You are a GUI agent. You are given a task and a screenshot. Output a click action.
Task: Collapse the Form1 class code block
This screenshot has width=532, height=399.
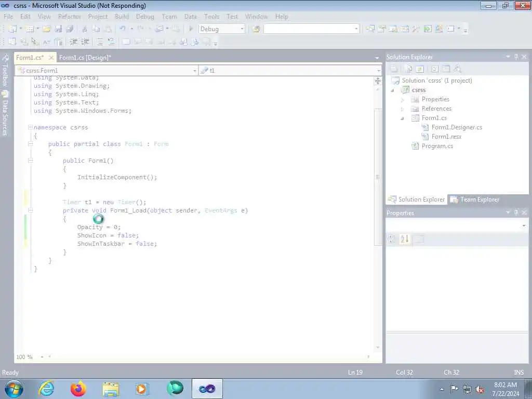point(31,144)
